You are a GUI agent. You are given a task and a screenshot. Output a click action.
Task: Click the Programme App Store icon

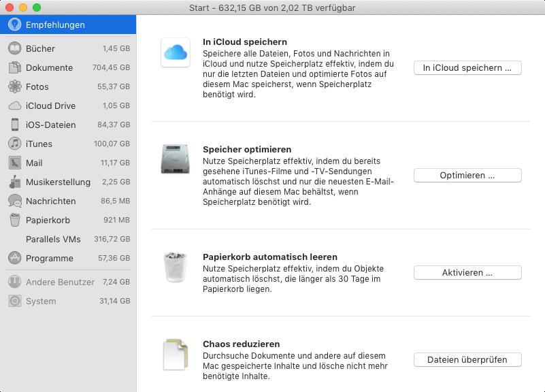click(x=14, y=258)
